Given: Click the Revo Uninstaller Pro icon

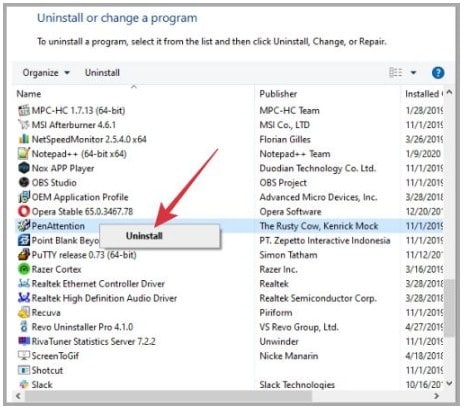Looking at the screenshot, I should [24, 327].
